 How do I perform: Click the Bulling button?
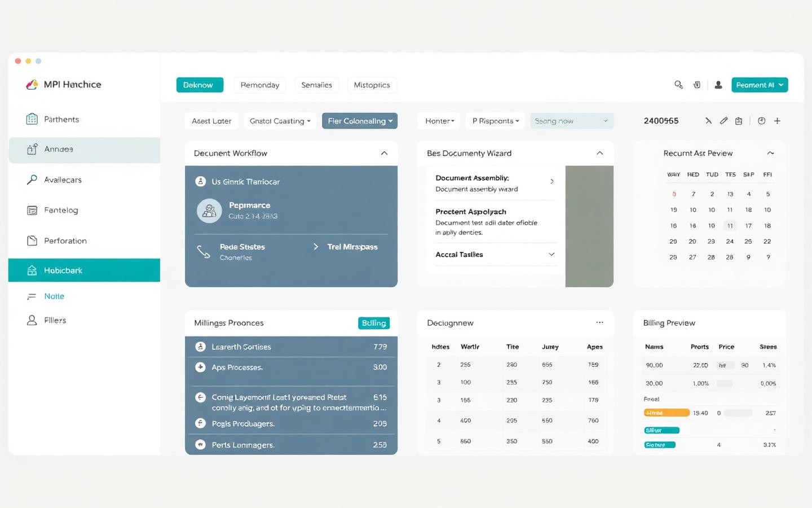coord(374,323)
